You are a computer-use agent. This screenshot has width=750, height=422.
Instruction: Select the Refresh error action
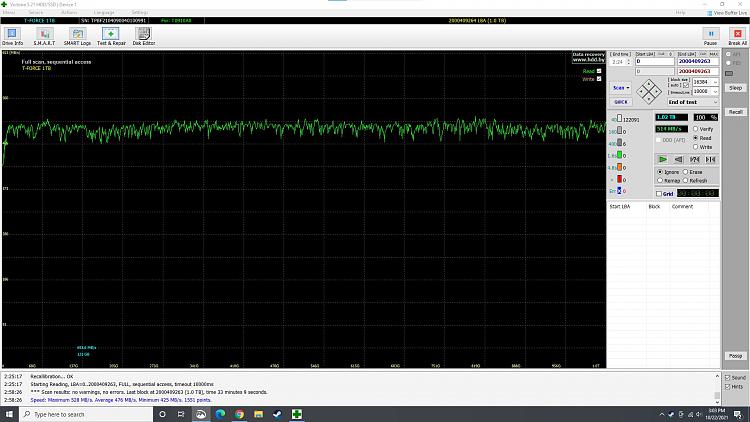(695, 181)
